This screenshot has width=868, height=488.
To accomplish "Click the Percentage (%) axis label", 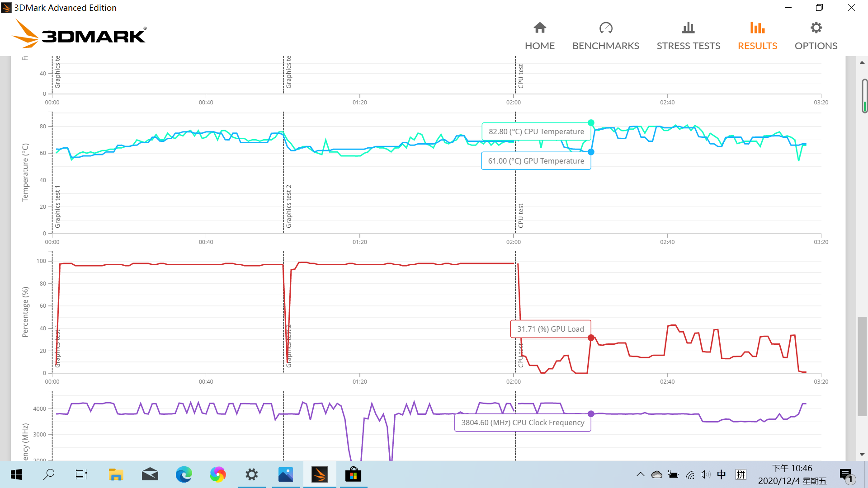I will [x=25, y=312].
